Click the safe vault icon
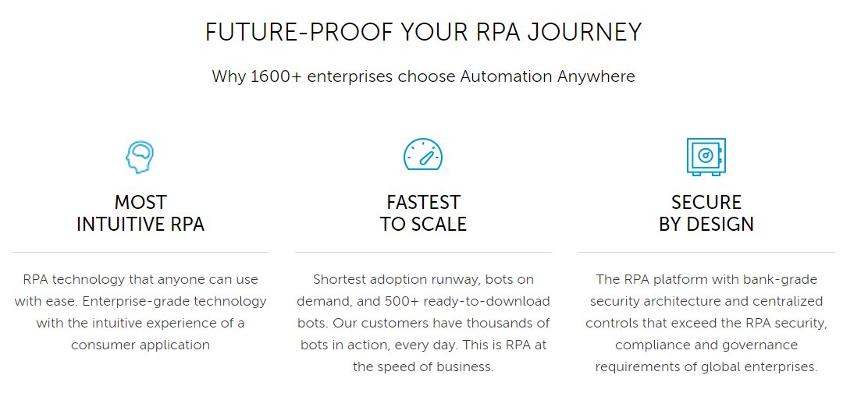This screenshot has width=868, height=393. [706, 157]
